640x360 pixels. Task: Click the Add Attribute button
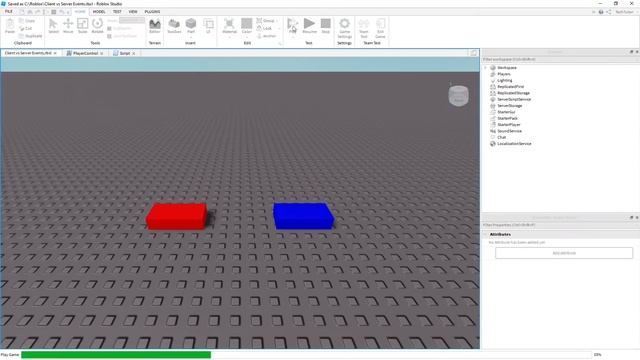point(564,253)
